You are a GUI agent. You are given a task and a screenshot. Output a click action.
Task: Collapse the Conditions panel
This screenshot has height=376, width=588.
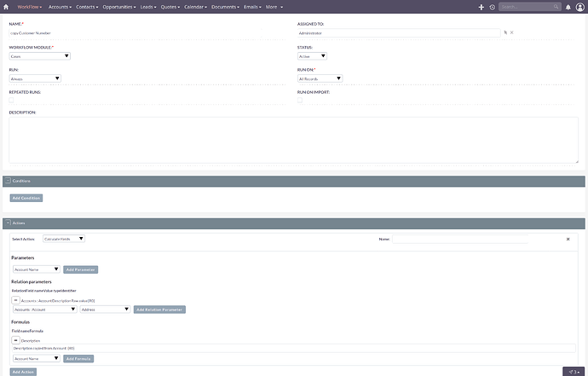[x=8, y=181]
